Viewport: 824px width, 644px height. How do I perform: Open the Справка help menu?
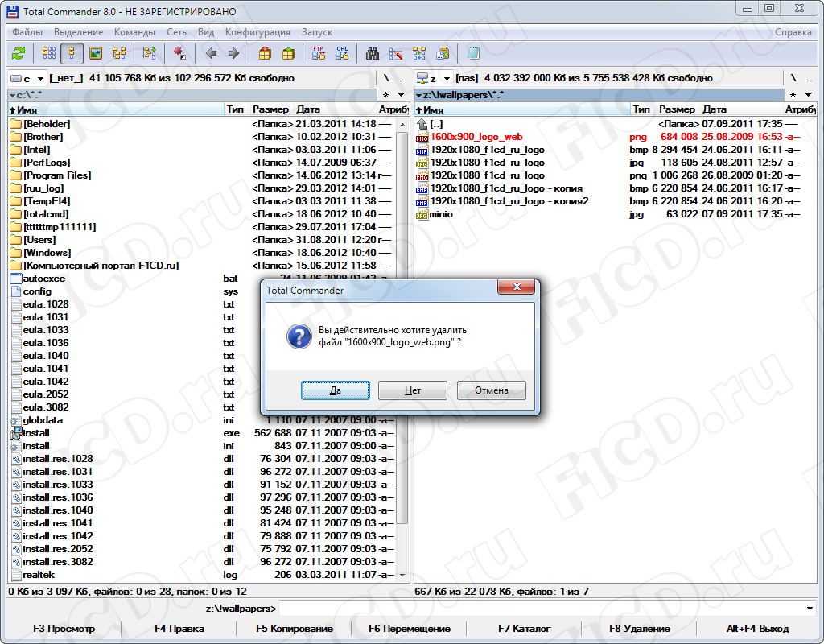coord(793,32)
